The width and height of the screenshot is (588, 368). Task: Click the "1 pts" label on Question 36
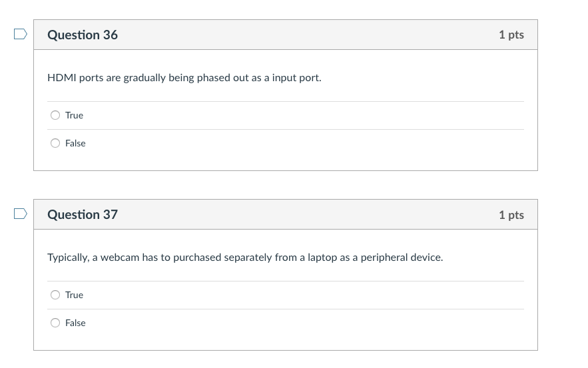pyautogui.click(x=511, y=35)
